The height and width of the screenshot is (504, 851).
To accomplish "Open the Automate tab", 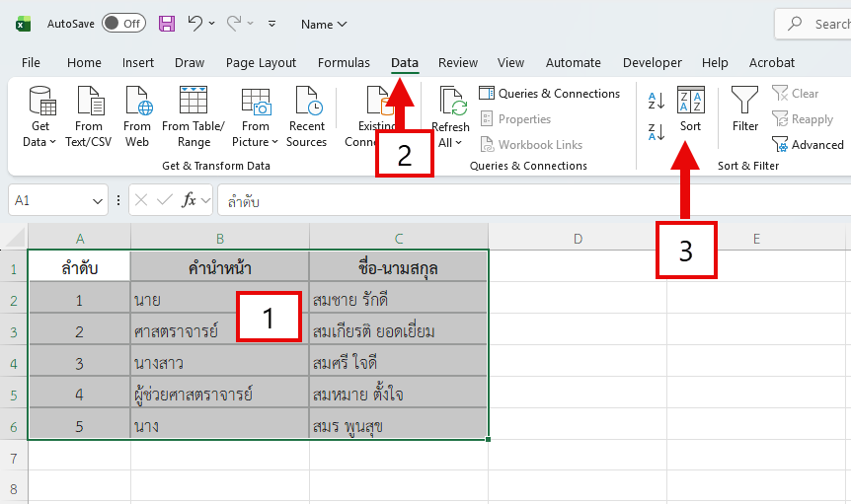I will (574, 63).
